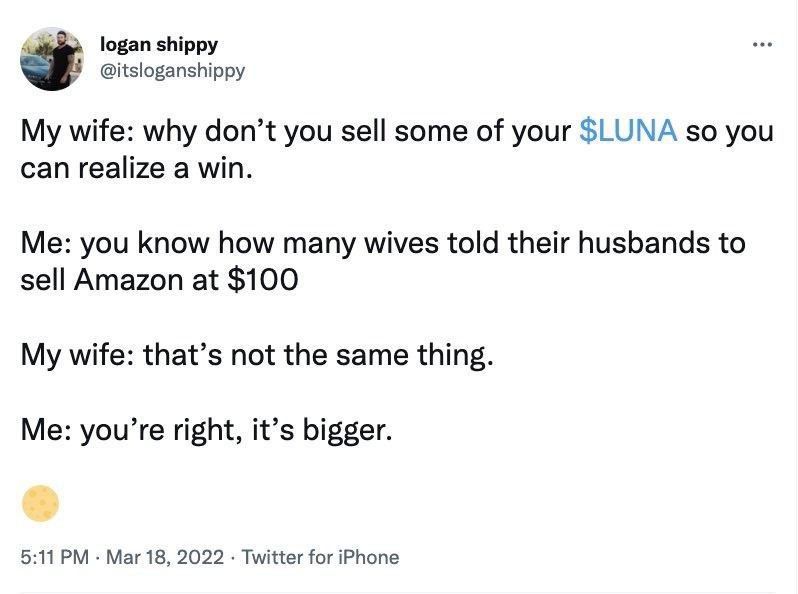Click the @itsloganshippy handle
Viewport: 798px width, 594px height.
[x=172, y=71]
